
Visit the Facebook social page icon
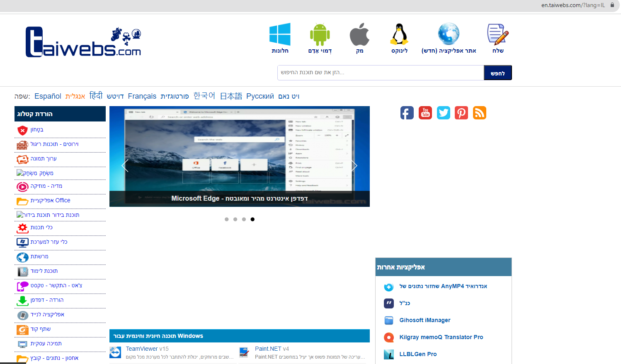point(407,113)
